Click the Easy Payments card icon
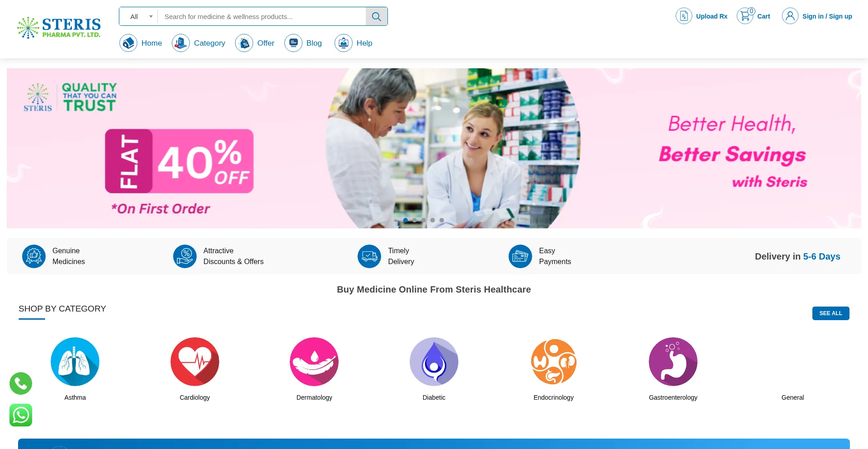 coord(520,256)
